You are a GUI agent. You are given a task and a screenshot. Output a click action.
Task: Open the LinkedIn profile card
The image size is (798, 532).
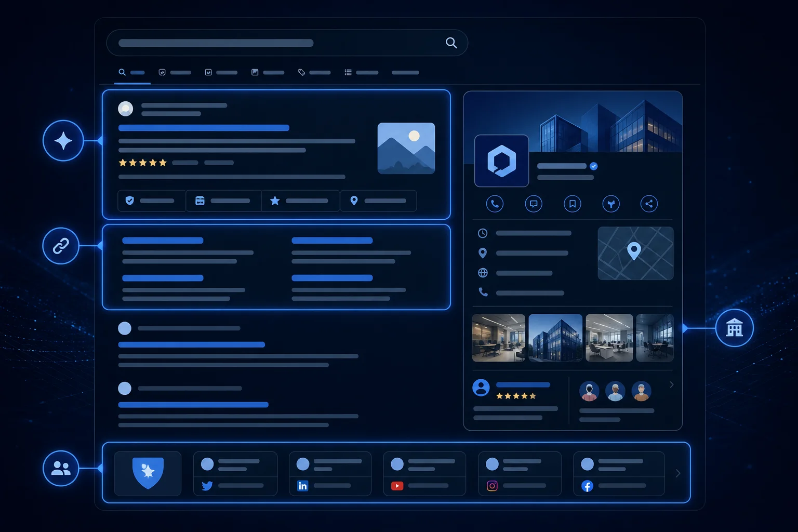[x=330, y=473]
